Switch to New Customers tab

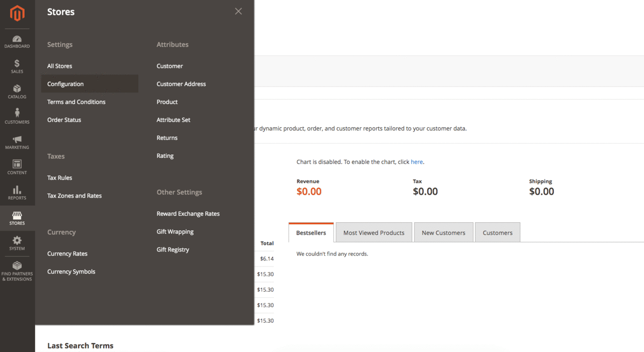coord(443,233)
